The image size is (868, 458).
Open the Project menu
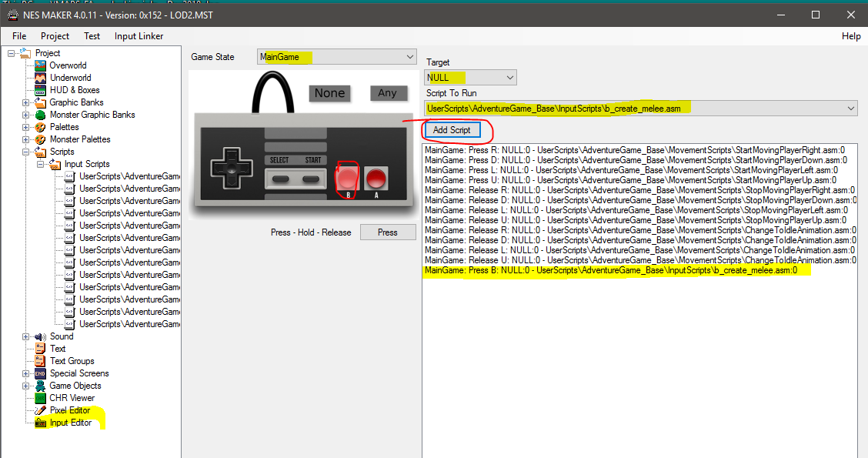point(55,36)
